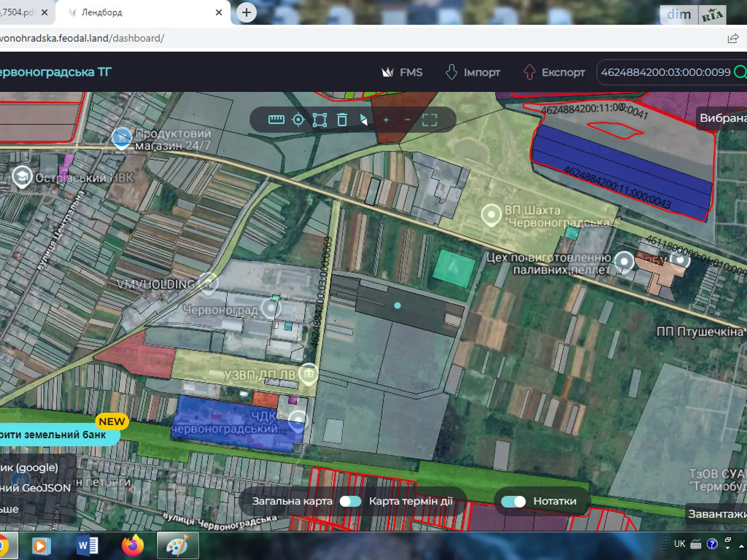Click the trash delete icon
Image resolution: width=747 pixels, height=560 pixels.
pyautogui.click(x=342, y=120)
